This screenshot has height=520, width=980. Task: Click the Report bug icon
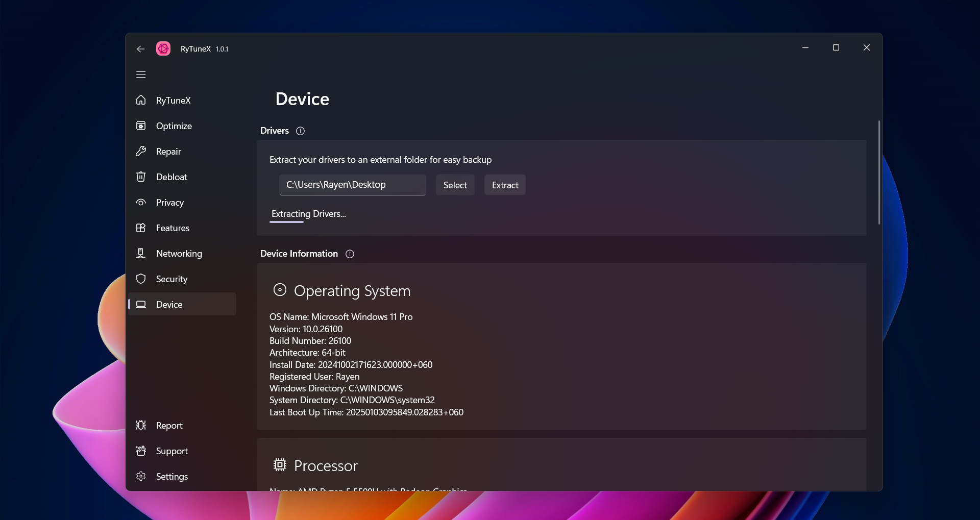point(141,425)
